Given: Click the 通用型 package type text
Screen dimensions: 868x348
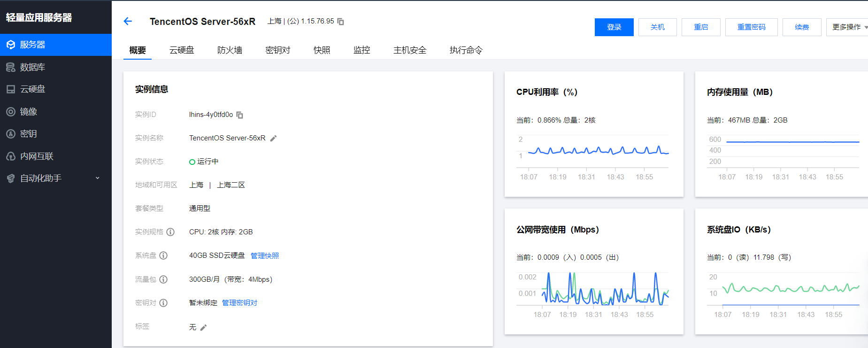Looking at the screenshot, I should 200,209.
